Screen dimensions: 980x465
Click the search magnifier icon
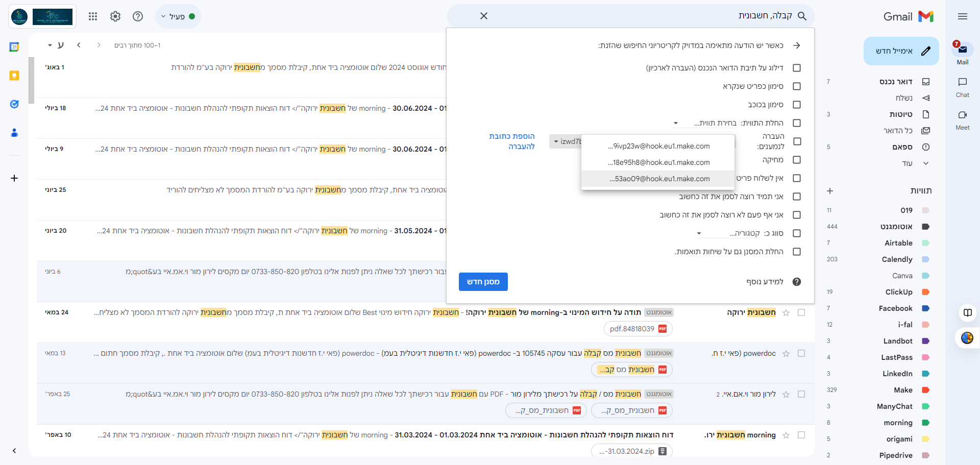point(802,16)
